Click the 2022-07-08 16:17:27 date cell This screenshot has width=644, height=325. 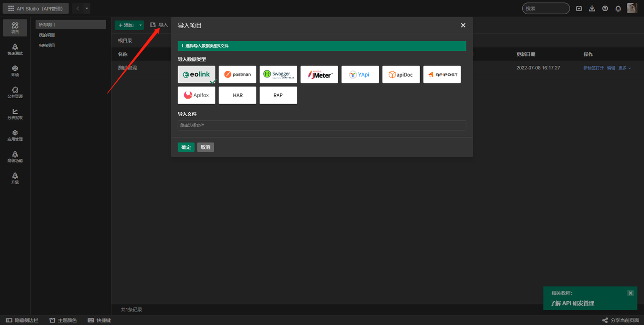pos(538,68)
